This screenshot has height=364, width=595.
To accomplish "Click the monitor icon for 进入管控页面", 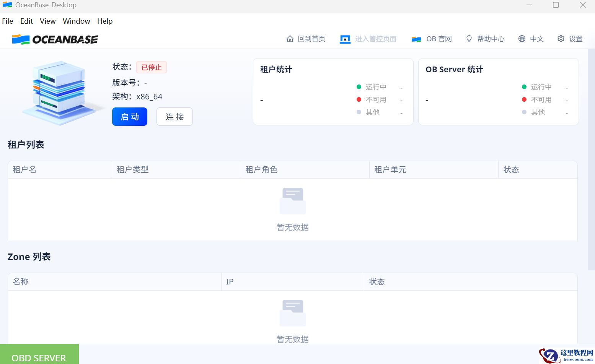I will 345,39.
